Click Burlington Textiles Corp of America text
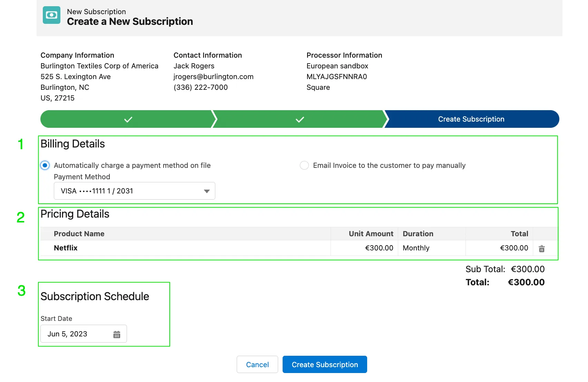Viewport: 588px width, 382px height. tap(99, 66)
